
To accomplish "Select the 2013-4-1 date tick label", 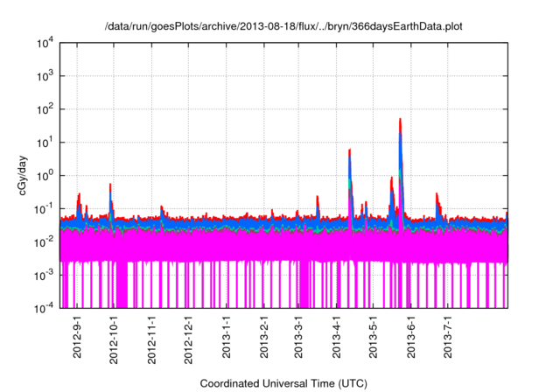I will [x=336, y=339].
